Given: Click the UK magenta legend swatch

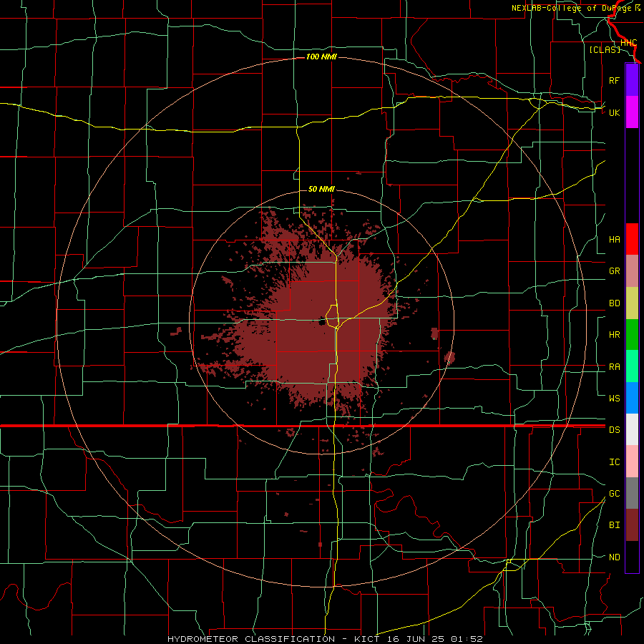Looking at the screenshot, I should pyautogui.click(x=632, y=112).
